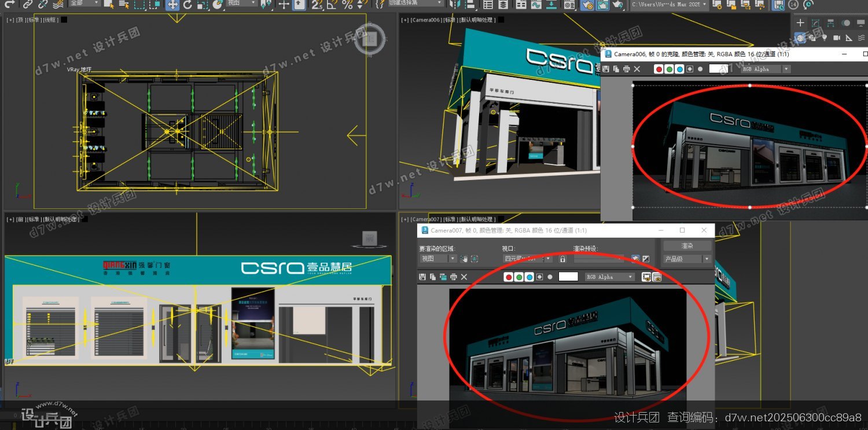Open the Create panel tab

tap(800, 23)
